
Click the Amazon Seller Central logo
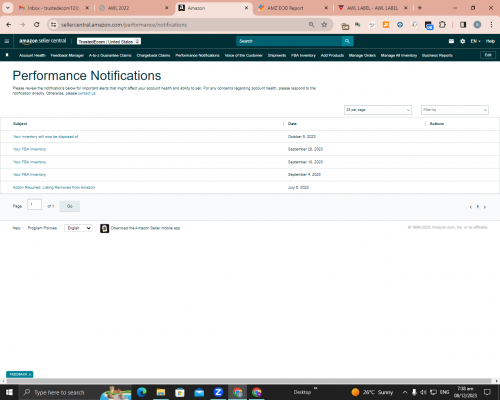pos(42,41)
